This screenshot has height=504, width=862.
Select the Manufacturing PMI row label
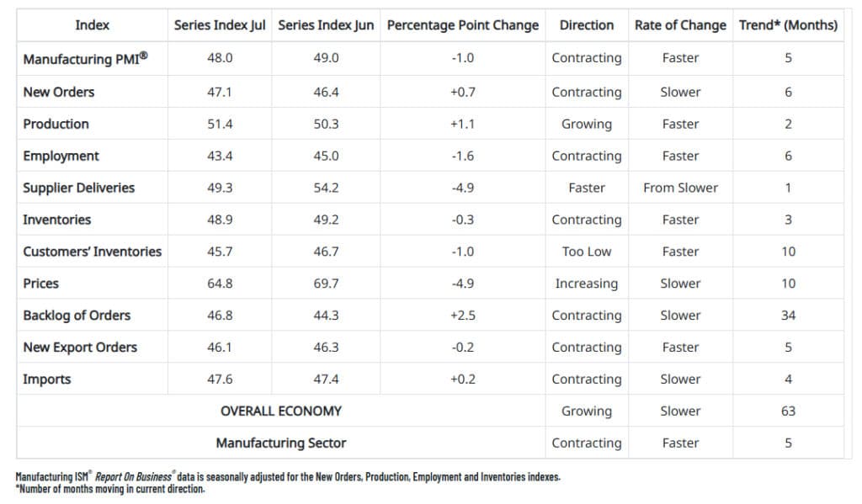85,58
